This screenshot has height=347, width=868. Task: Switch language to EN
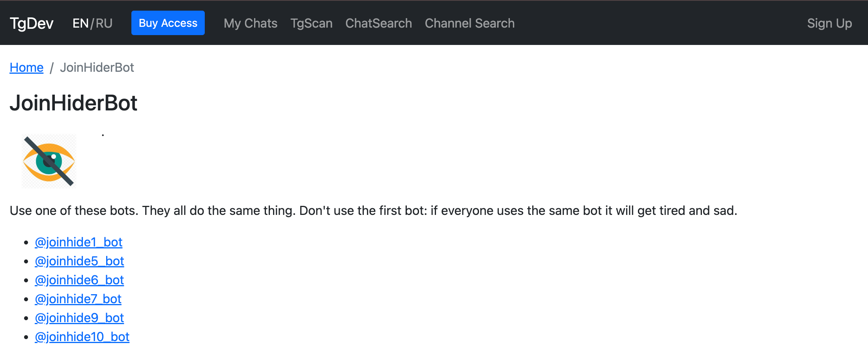(80, 23)
